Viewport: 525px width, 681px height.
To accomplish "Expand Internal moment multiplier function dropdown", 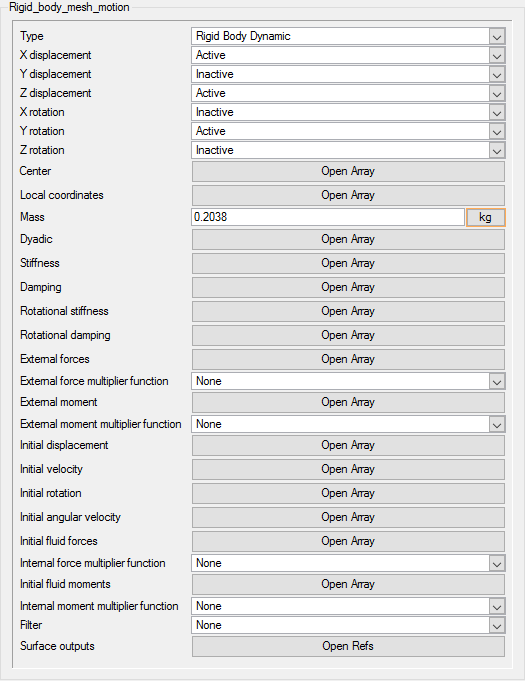I will pyautogui.click(x=348, y=606).
